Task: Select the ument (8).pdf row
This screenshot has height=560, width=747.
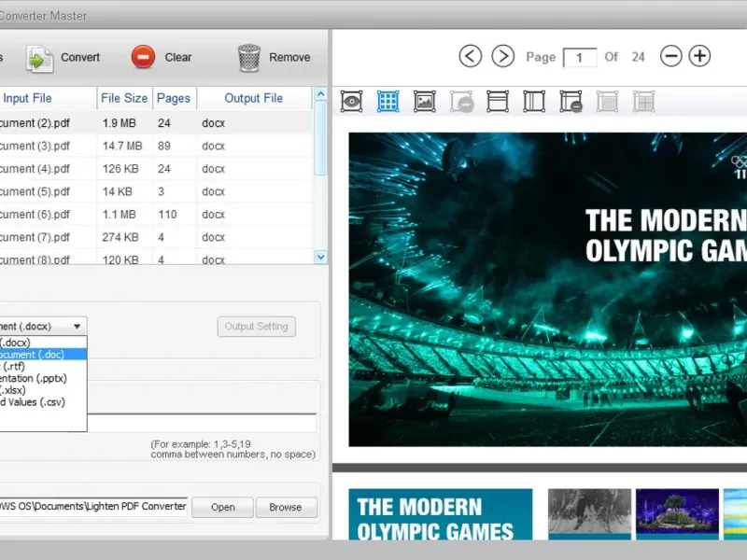Action: point(156,258)
